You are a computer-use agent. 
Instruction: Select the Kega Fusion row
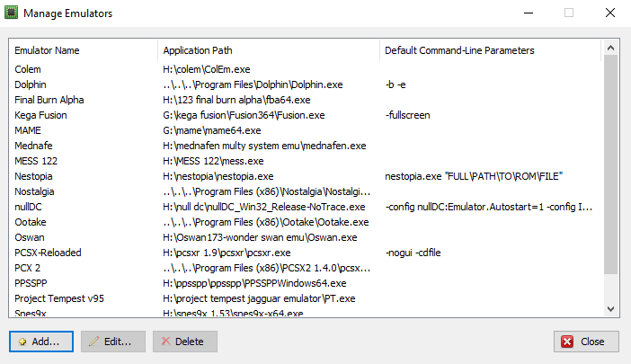[306, 115]
